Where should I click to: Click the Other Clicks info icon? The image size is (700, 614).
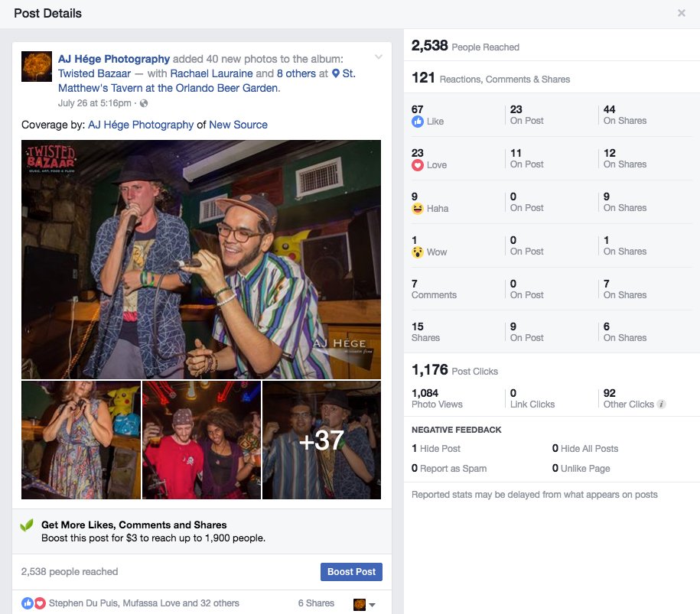click(x=662, y=404)
